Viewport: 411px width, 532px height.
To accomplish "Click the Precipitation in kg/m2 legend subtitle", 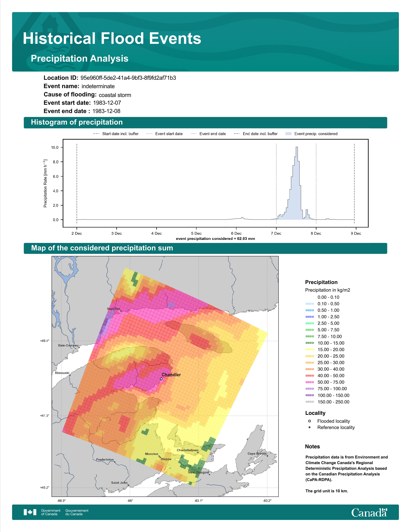I will 328,290.
